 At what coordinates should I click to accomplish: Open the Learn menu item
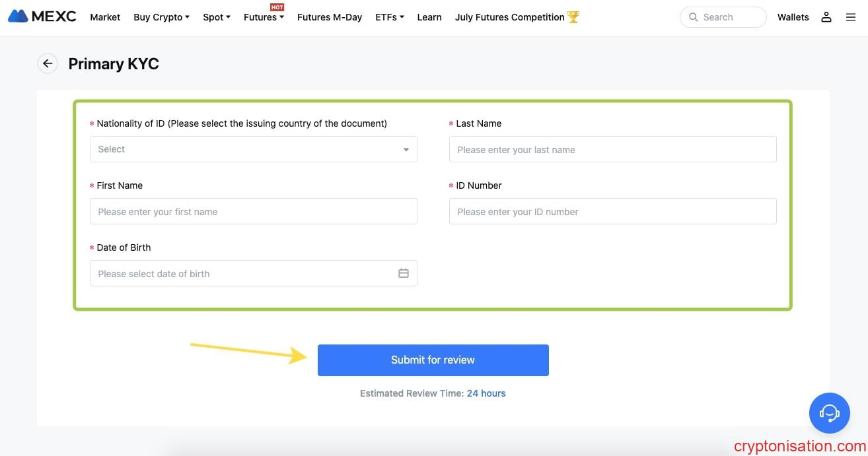click(x=429, y=17)
